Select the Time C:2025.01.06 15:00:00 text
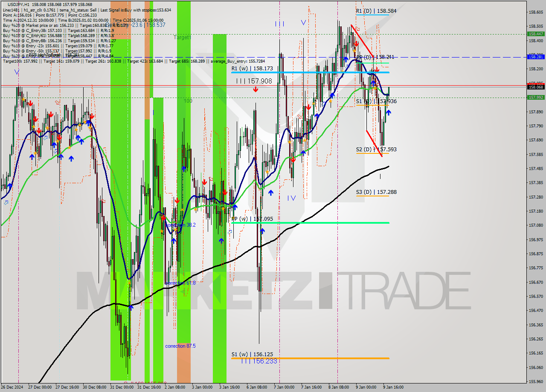546x392 pixels. (x=138, y=20)
